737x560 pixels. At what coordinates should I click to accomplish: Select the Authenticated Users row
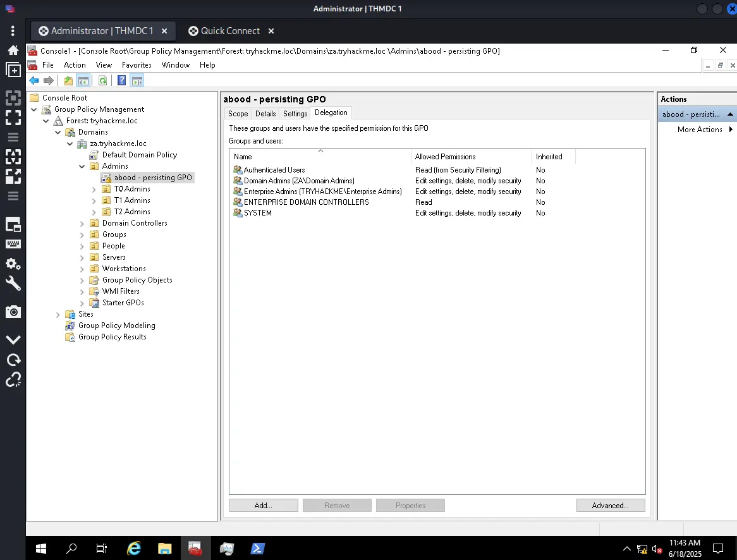[437, 170]
